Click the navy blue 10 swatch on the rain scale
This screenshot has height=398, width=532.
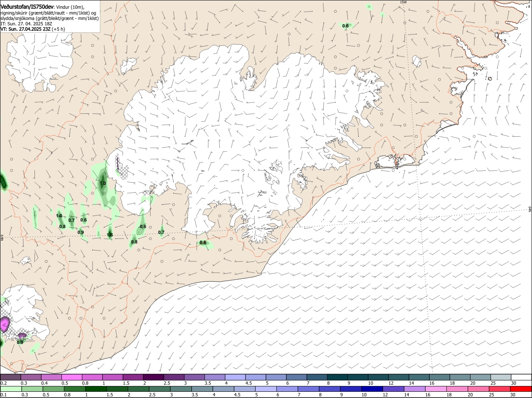[372, 389]
